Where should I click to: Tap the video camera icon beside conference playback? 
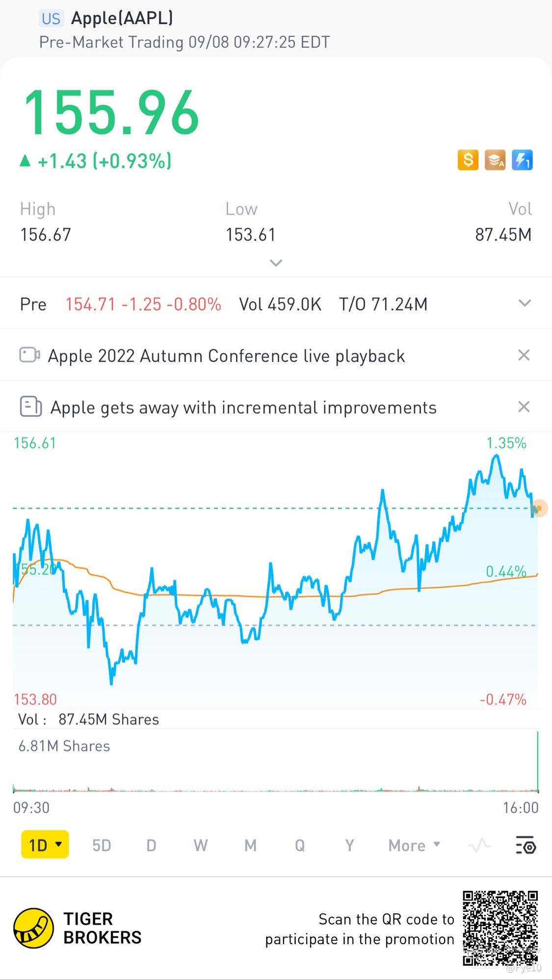pos(29,355)
